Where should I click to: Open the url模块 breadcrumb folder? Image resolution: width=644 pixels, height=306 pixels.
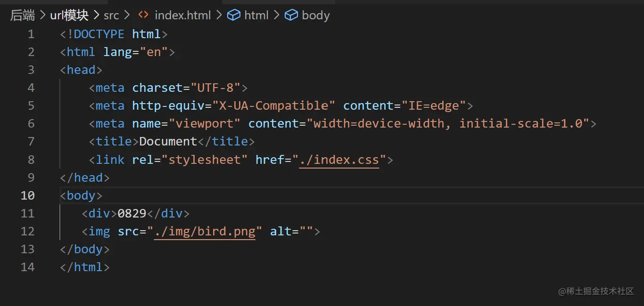[69, 15]
